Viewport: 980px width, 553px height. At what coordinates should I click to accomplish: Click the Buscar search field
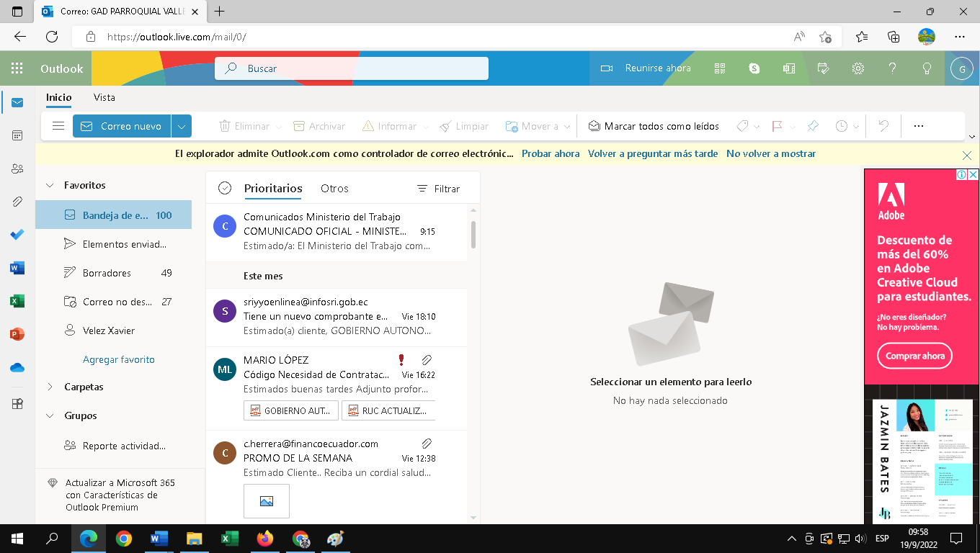click(x=360, y=68)
